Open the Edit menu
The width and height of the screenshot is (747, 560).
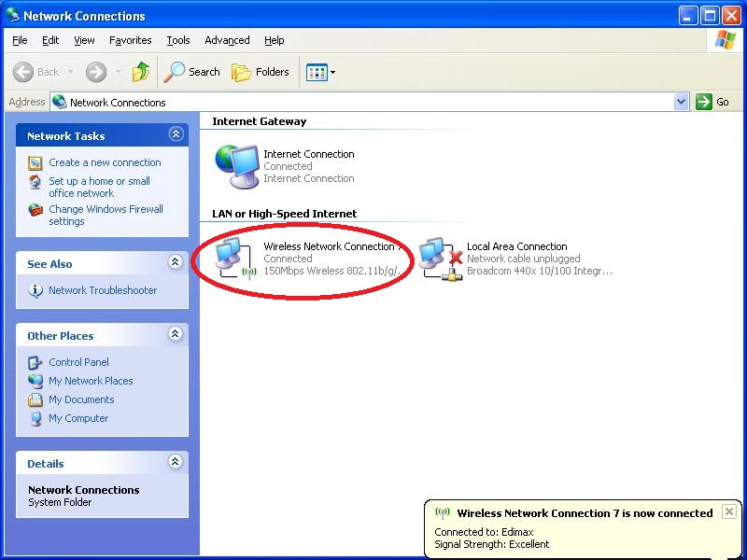pos(50,40)
